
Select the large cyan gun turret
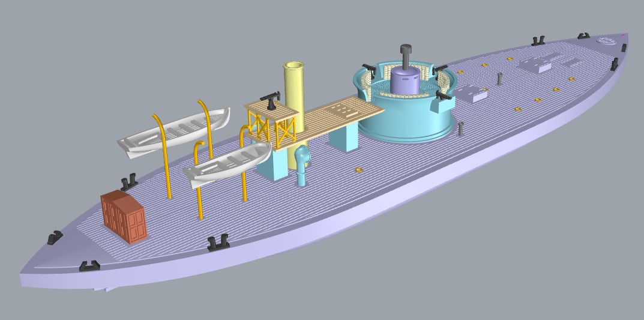point(408,120)
